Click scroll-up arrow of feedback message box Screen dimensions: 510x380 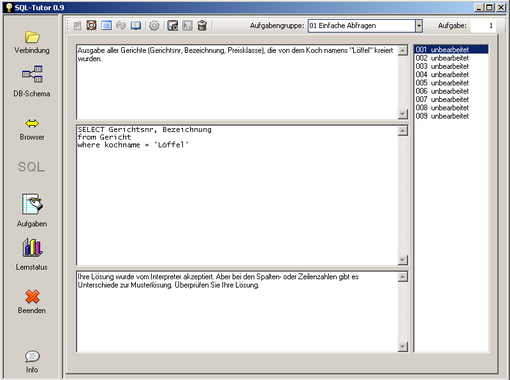click(403, 277)
